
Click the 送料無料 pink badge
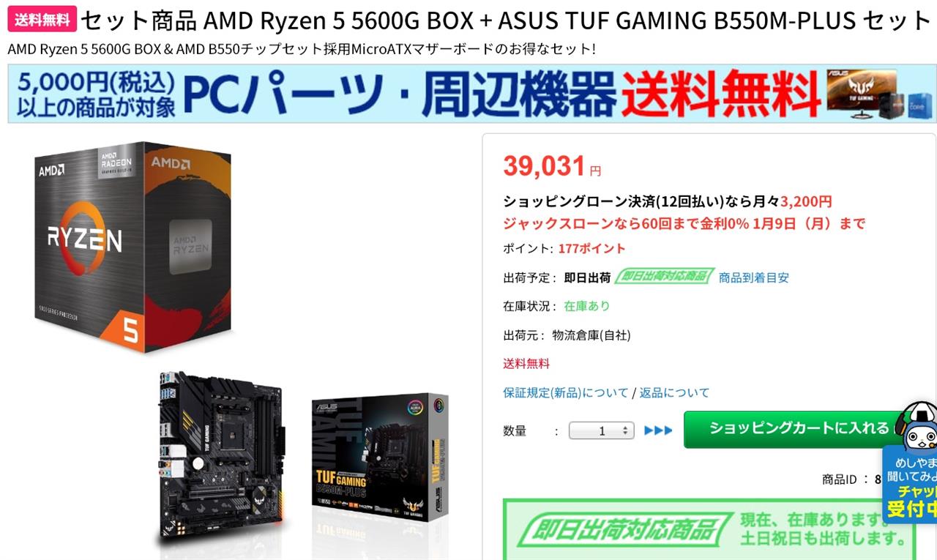(42, 20)
